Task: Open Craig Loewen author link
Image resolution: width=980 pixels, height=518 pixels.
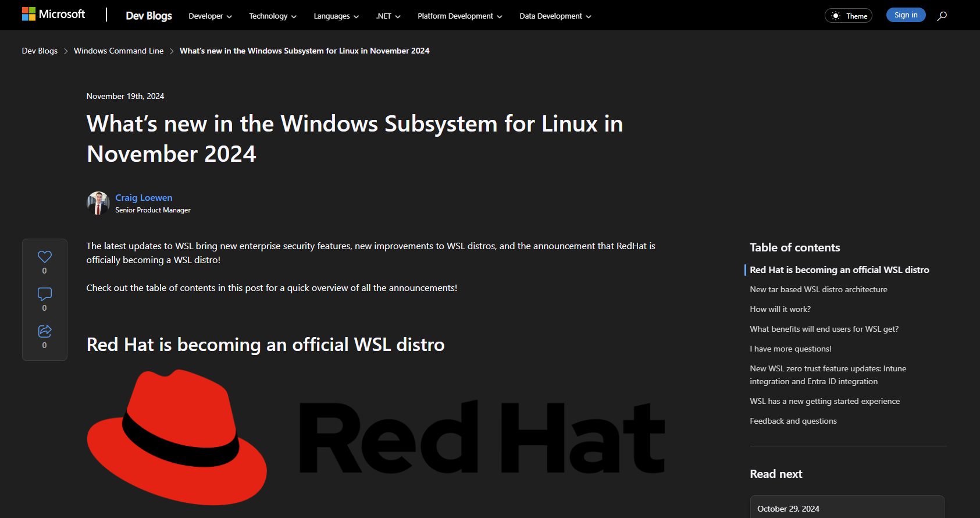Action: (x=144, y=198)
